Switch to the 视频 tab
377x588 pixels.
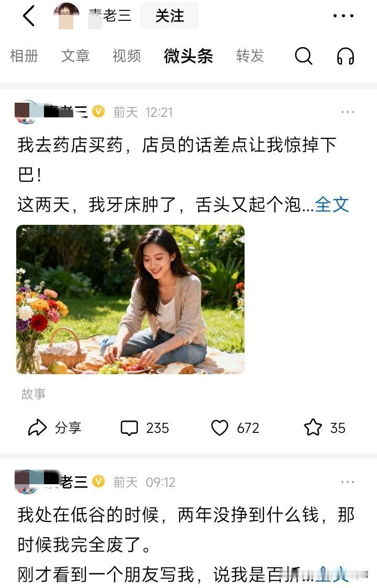(127, 56)
